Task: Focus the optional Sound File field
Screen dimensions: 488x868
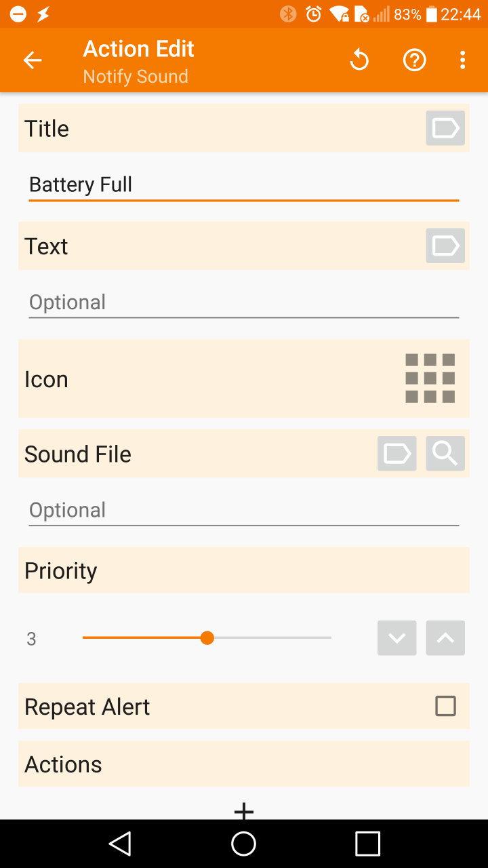Action: 243,510
